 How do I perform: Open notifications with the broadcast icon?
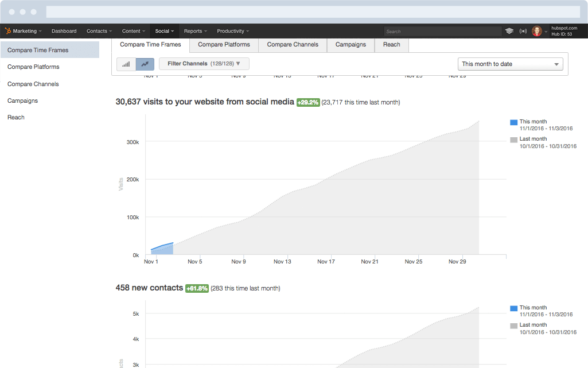tap(523, 31)
